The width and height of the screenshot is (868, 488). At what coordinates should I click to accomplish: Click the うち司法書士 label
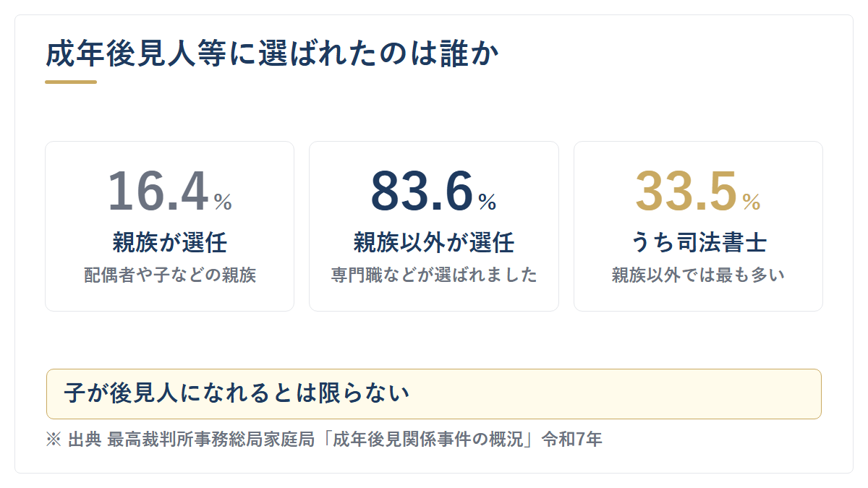(698, 242)
